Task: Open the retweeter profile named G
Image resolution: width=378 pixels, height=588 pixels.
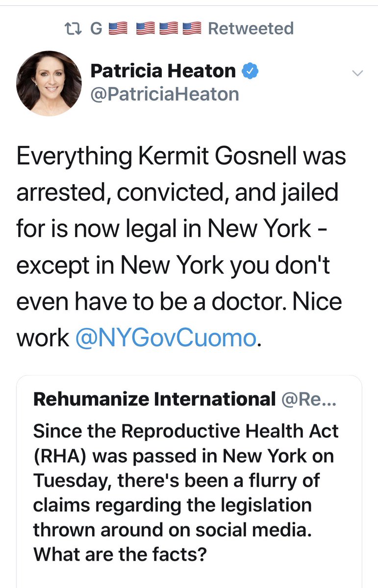Action: 96,29
